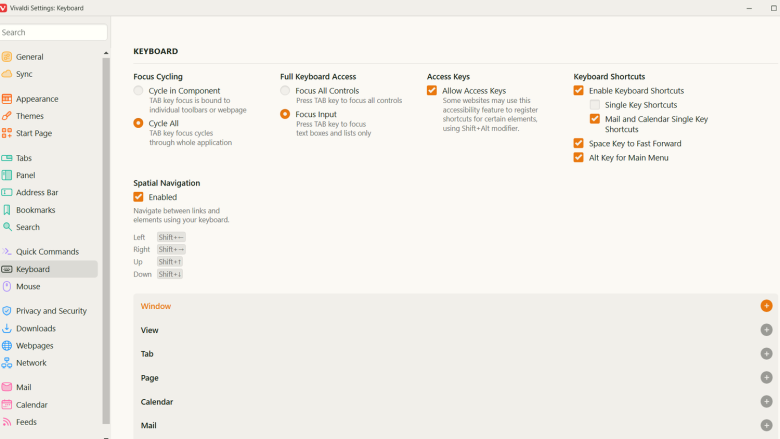Click the settings Search field
Screen dimensions: 780x439
pos(53,33)
